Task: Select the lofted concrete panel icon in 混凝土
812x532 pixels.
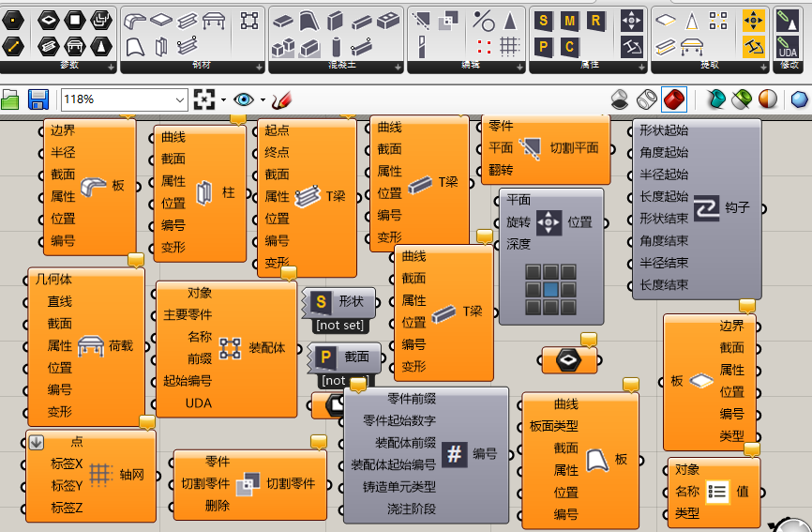Action: point(309,21)
